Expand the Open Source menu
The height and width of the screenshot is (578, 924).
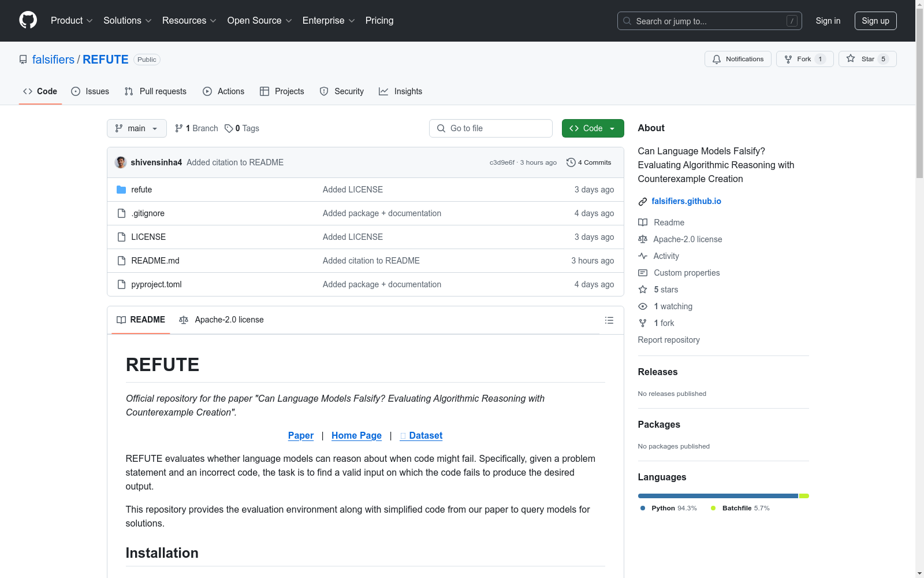tap(260, 20)
